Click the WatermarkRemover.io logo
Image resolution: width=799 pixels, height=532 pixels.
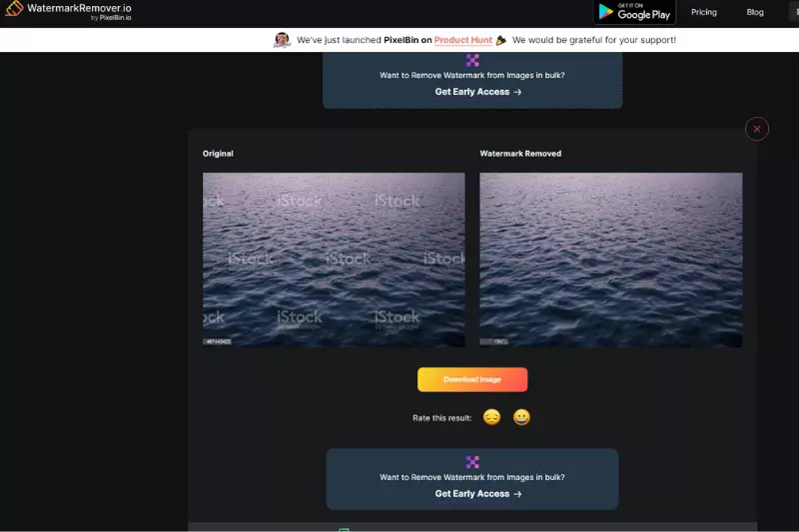[x=68, y=10]
